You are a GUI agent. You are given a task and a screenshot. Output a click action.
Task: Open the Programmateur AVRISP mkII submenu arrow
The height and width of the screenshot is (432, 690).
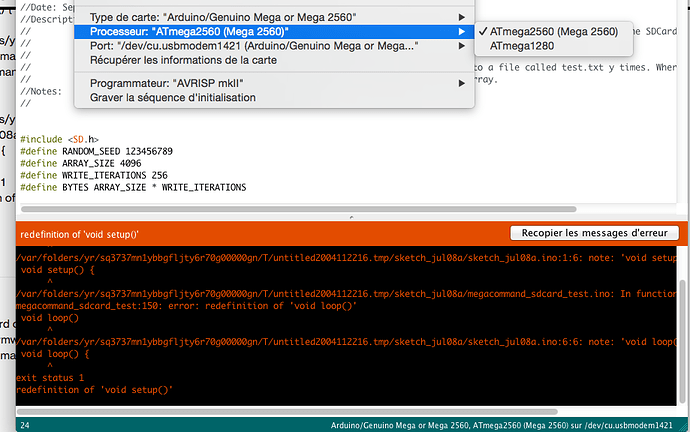pos(461,83)
